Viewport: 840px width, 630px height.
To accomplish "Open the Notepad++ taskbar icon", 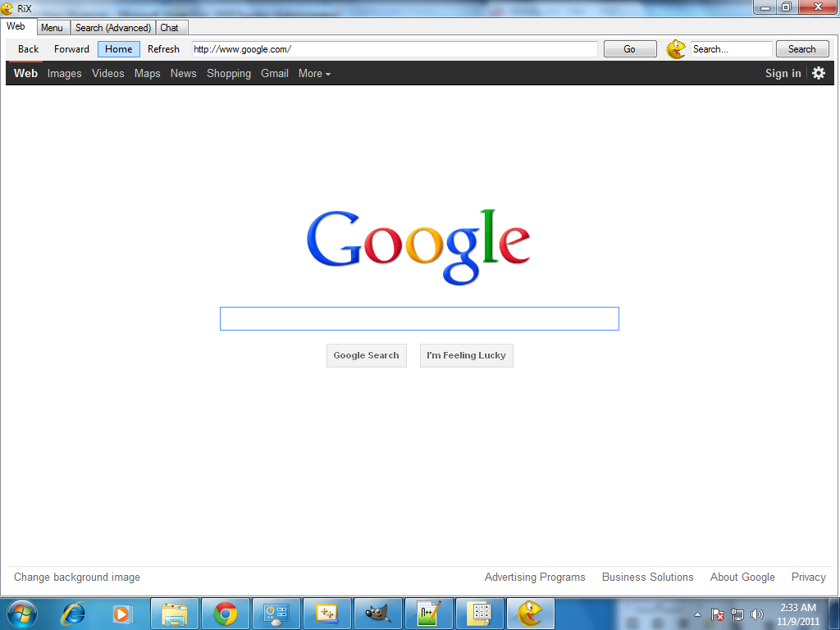I will [429, 614].
